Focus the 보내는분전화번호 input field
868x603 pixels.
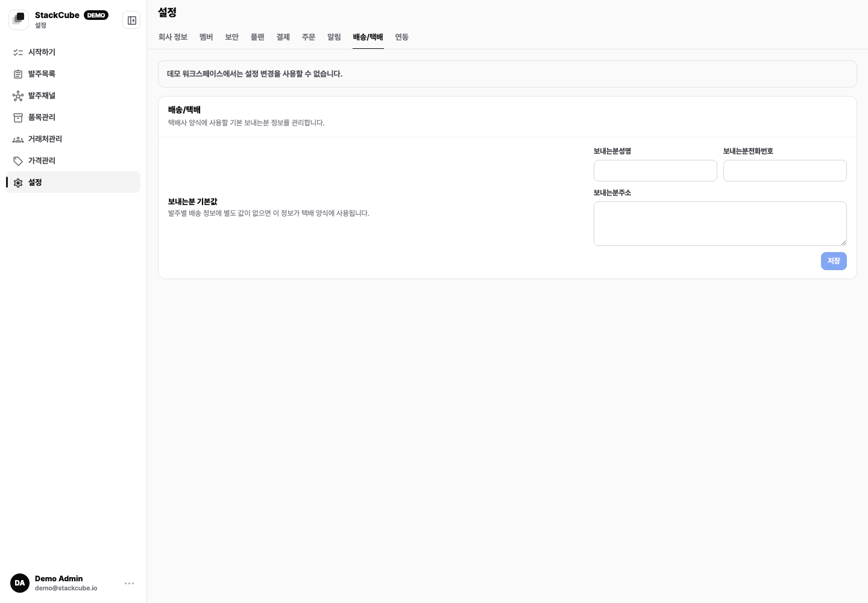click(x=785, y=171)
